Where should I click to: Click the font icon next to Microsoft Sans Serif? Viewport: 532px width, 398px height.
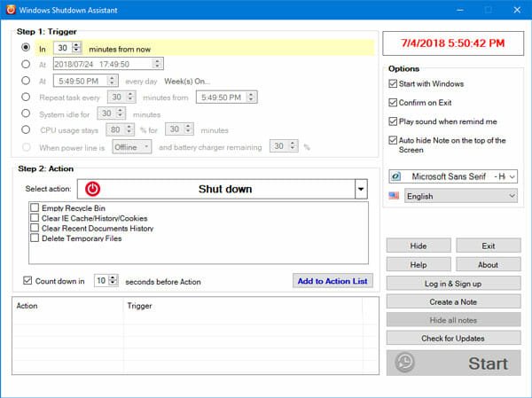[x=395, y=176]
